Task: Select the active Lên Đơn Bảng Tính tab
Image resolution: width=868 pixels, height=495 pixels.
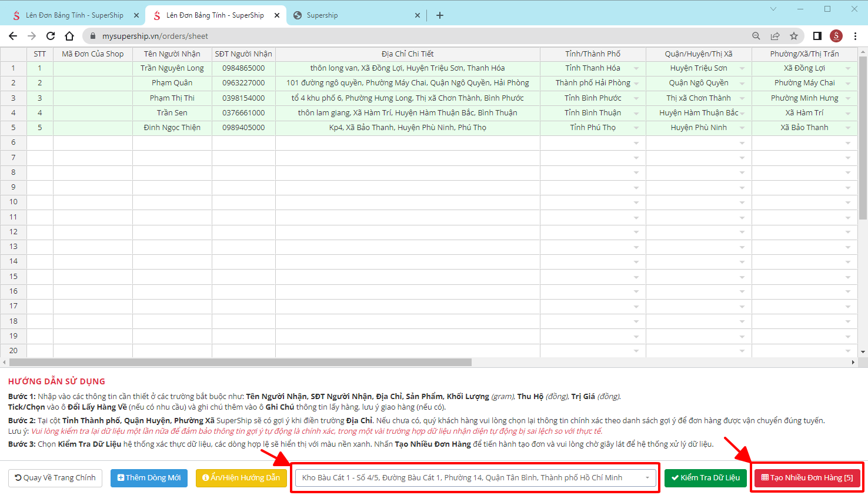Action: click(x=216, y=15)
